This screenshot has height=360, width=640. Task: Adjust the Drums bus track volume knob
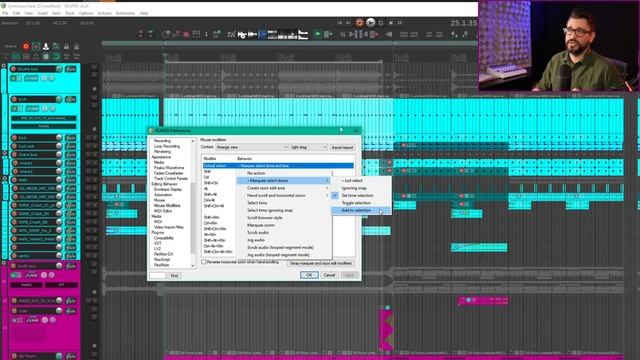tap(59, 69)
